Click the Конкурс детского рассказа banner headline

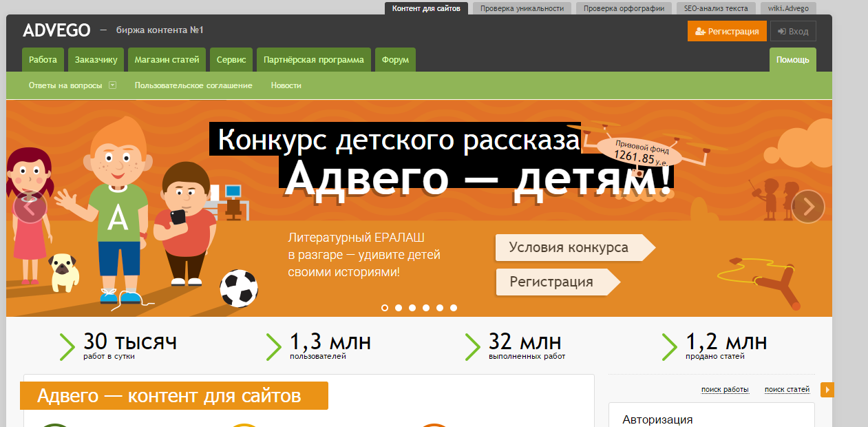click(395, 139)
